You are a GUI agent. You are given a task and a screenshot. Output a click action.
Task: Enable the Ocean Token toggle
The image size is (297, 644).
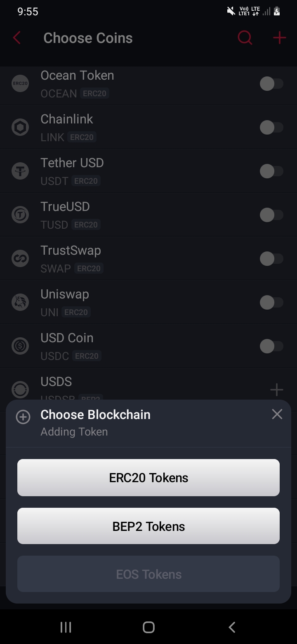(x=271, y=84)
